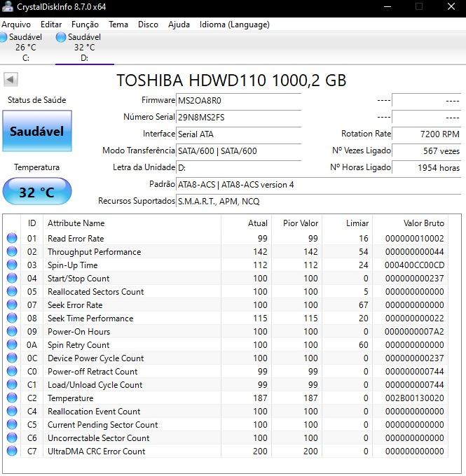Click the Padrão field ATA8-ACS version 4
This screenshot has height=476, width=466.
pos(319,184)
